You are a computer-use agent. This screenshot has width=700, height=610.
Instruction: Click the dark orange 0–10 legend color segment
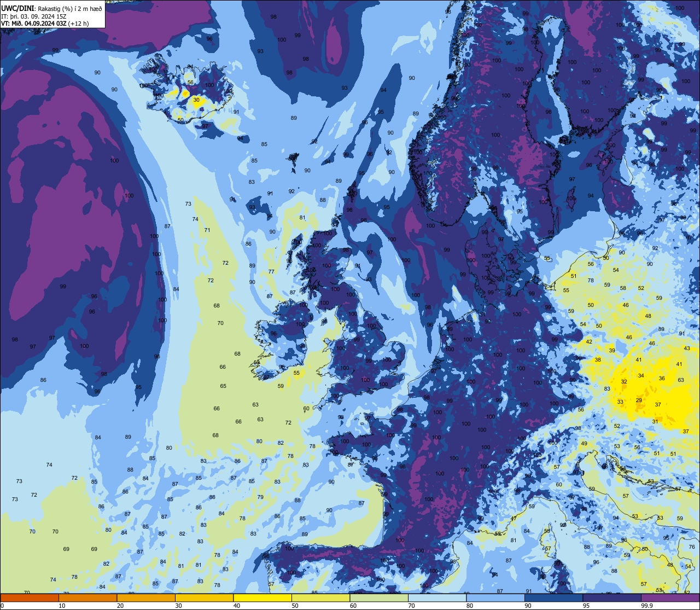(x=30, y=597)
